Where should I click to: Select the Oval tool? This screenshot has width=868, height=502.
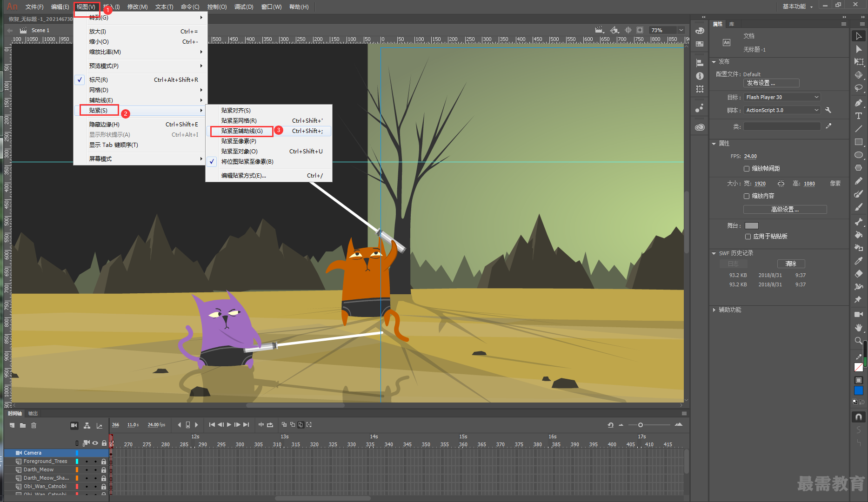point(859,155)
